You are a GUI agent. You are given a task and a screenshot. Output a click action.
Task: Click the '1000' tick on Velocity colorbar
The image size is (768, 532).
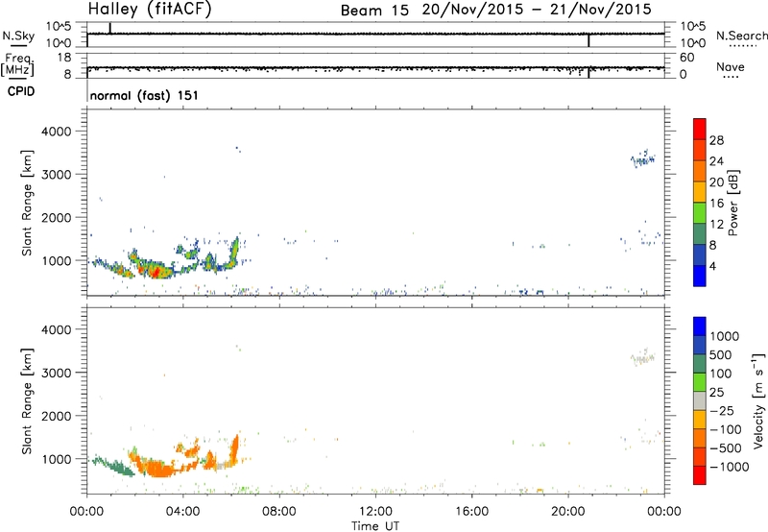click(725, 336)
